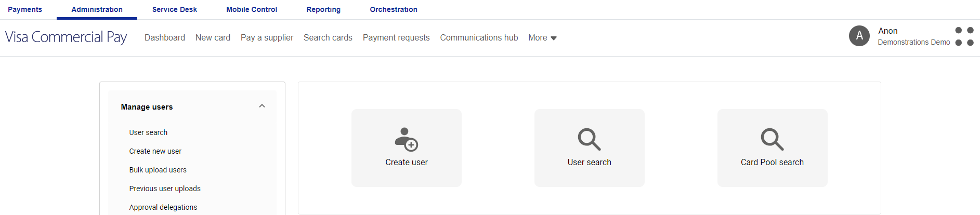
Task: Open the four-dot app switcher icon
Action: click(964, 36)
